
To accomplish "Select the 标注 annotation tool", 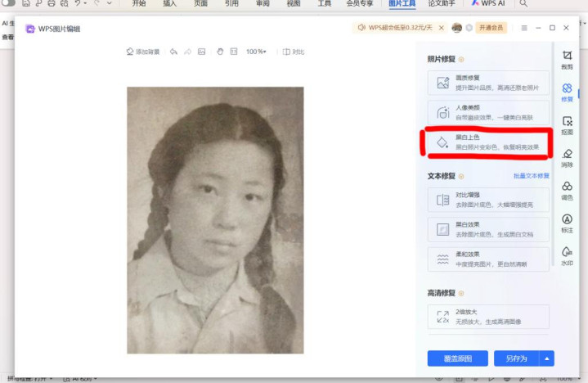I will [x=567, y=223].
